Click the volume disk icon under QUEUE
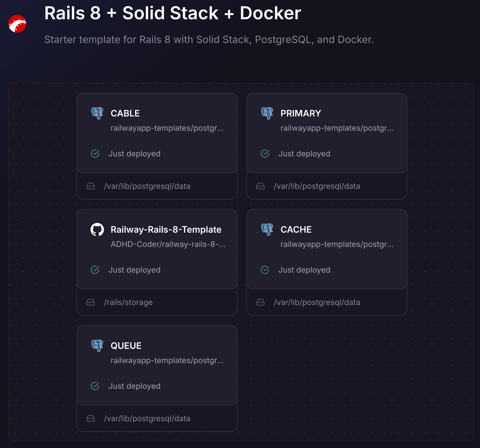The height and width of the screenshot is (448, 480). coord(90,418)
